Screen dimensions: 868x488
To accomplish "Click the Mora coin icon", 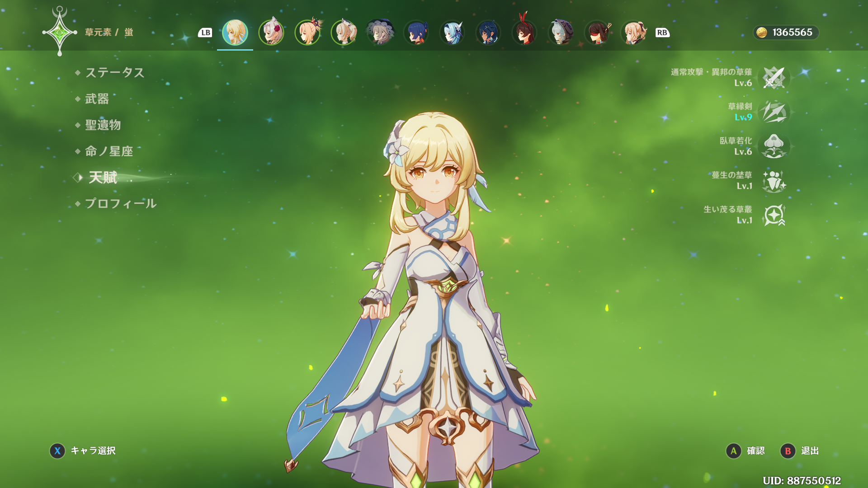I will (x=762, y=33).
